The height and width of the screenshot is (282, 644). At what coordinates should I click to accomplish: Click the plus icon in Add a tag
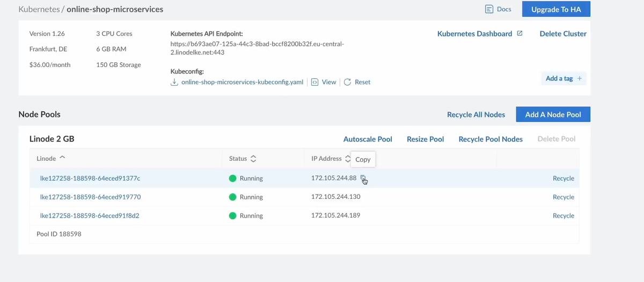point(580,78)
